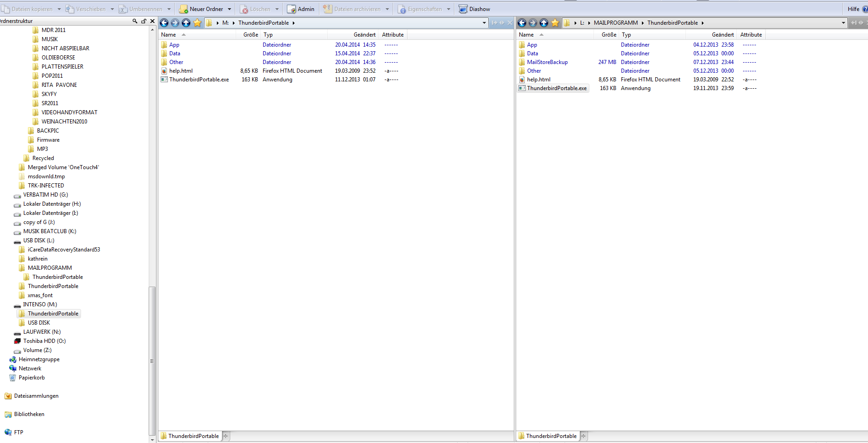Viewport: 868px width, 443px height.
Task: Open Eigenschaften from the toolbar
Action: (420, 9)
